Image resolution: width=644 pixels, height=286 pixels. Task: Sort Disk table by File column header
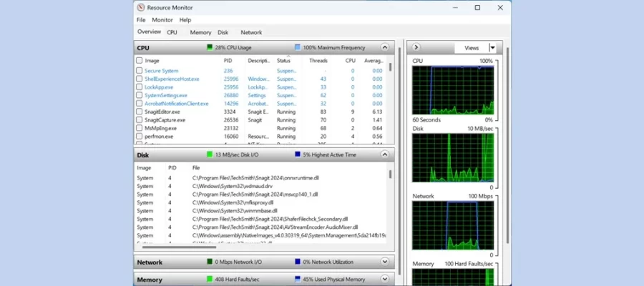[x=196, y=168]
